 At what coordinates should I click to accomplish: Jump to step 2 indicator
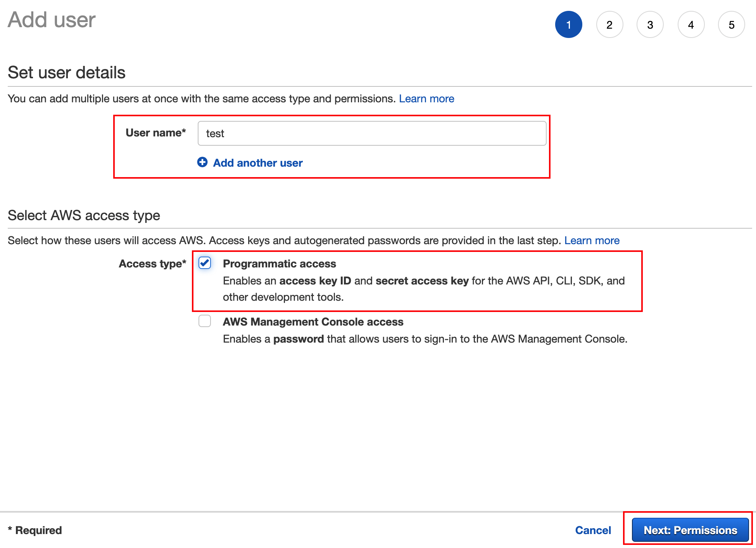click(x=609, y=25)
